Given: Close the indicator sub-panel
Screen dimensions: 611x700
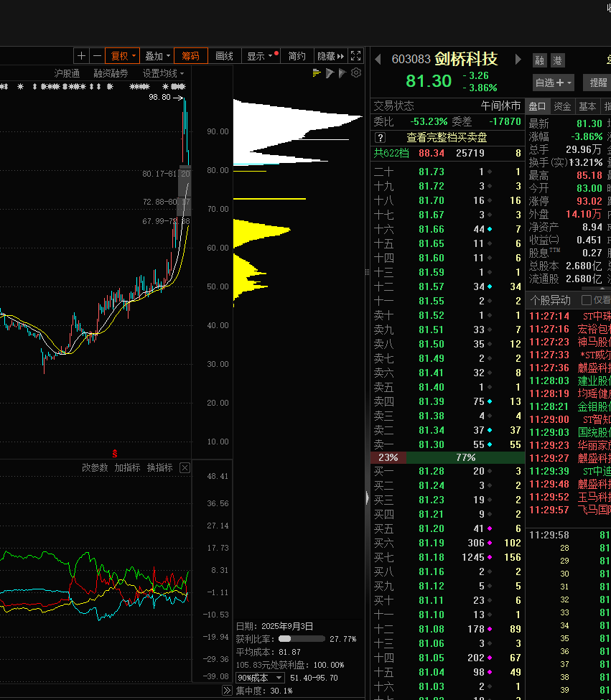Looking at the screenshot, I should point(185,468).
